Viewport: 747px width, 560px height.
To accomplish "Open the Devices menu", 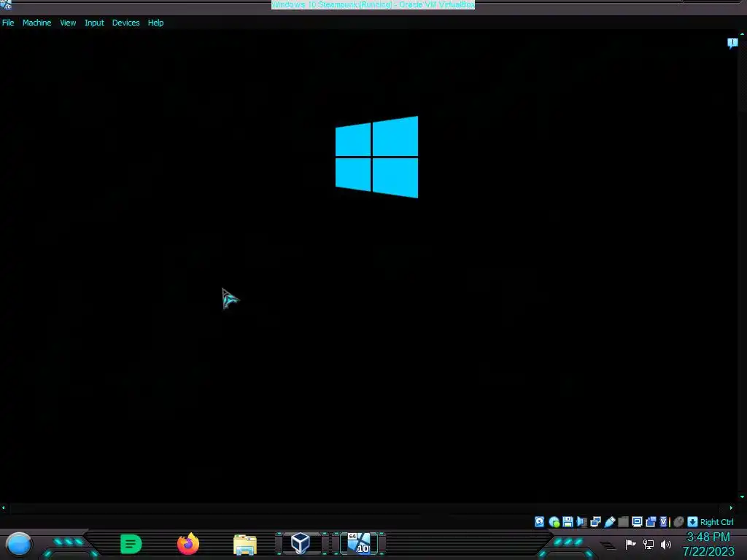I will [x=125, y=23].
